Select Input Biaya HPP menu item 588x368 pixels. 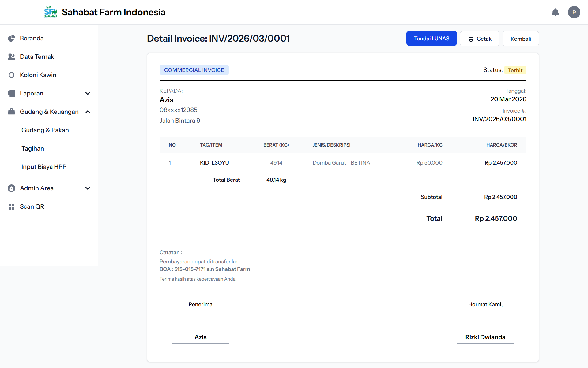point(44,167)
